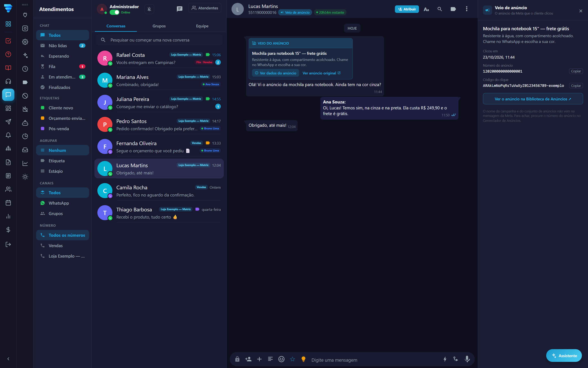
Task: Click the lock icon in message bar
Action: (237, 359)
